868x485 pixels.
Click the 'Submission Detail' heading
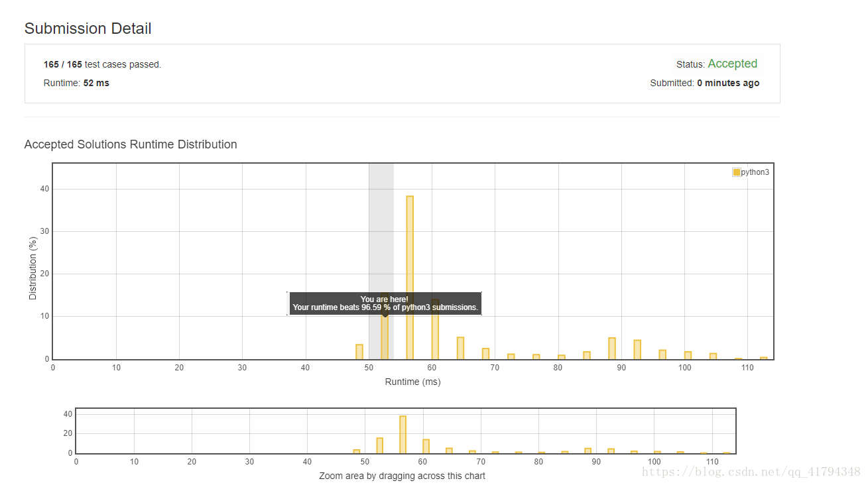(88, 28)
